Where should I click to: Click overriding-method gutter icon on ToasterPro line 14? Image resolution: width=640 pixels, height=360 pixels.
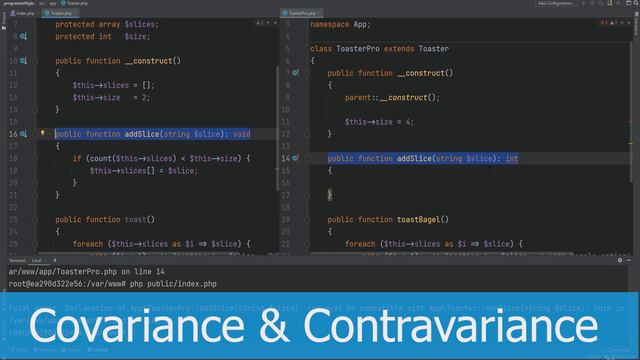tap(296, 158)
